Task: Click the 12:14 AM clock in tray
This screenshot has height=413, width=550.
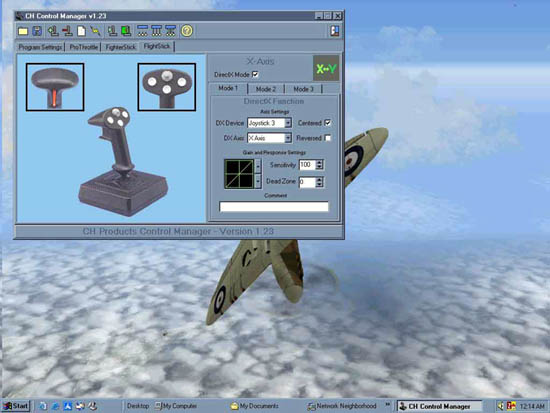Action: 532,406
